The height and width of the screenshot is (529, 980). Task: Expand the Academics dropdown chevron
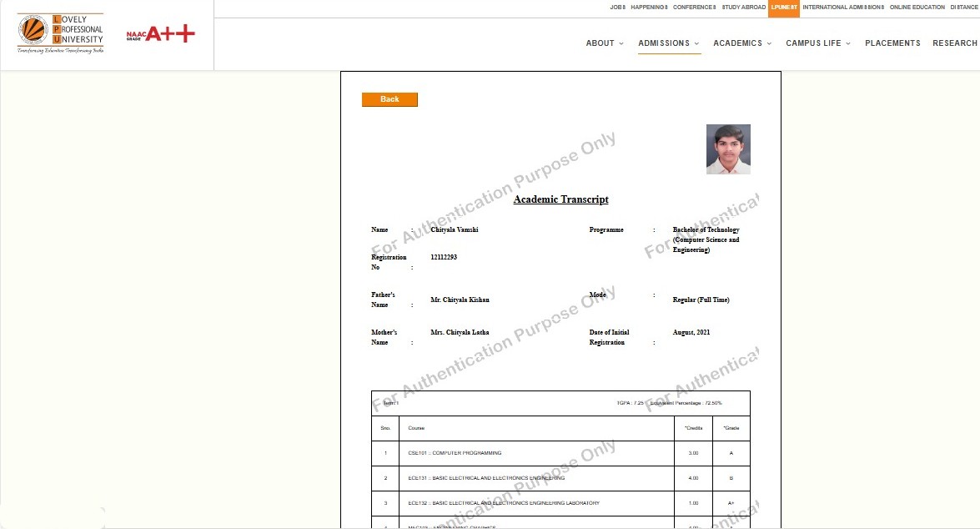(769, 43)
